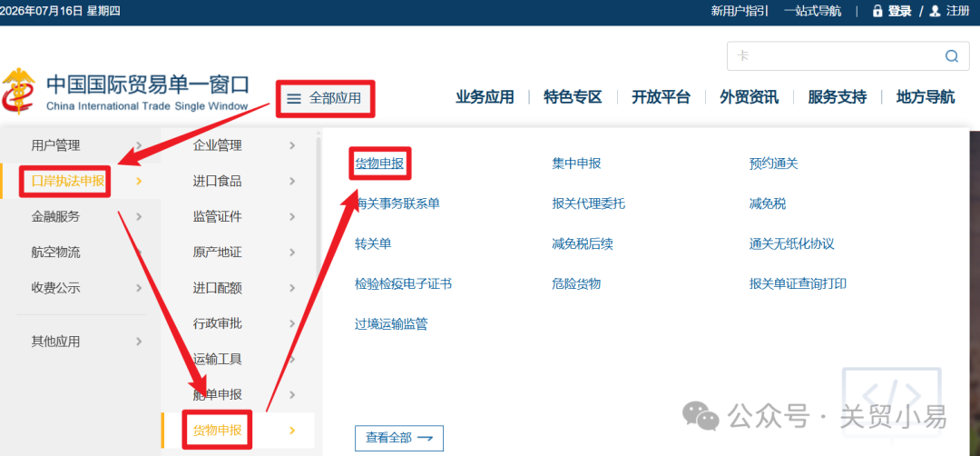
Task: Click the search magnifier icon
Action: 951,56
